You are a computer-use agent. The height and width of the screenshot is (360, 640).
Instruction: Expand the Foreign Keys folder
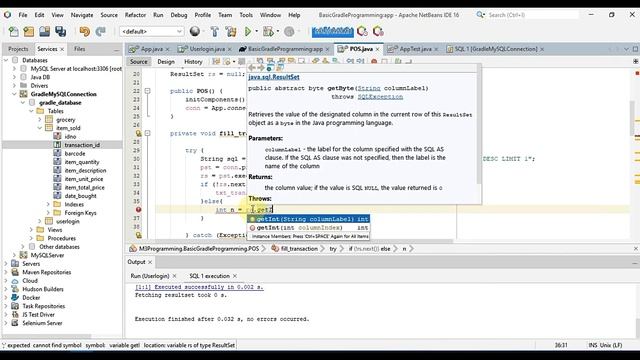(x=48, y=213)
